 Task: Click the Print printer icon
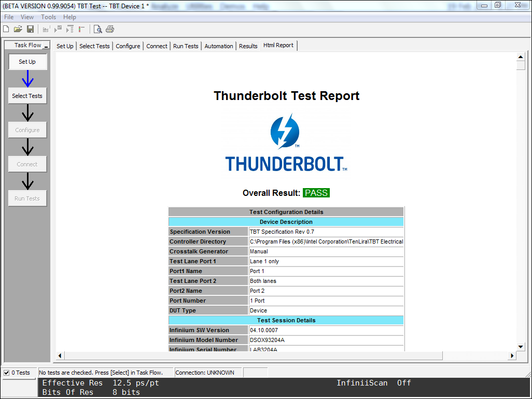(110, 29)
